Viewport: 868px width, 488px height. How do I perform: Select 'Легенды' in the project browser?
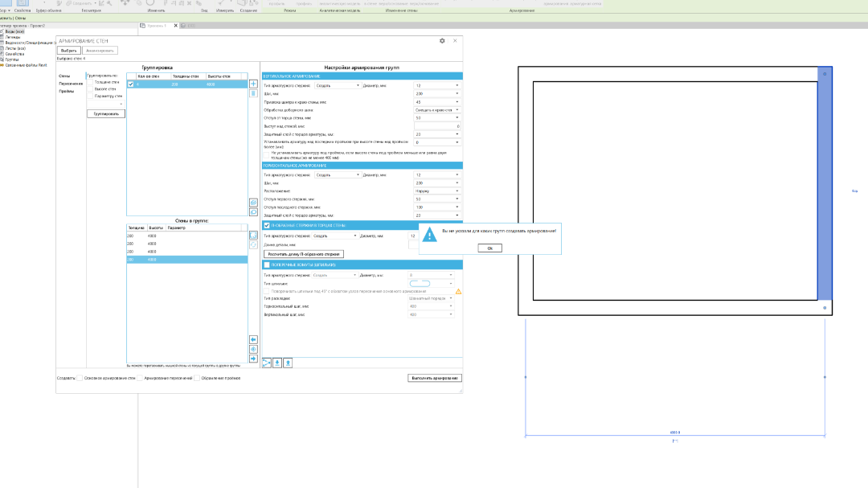[x=13, y=37]
